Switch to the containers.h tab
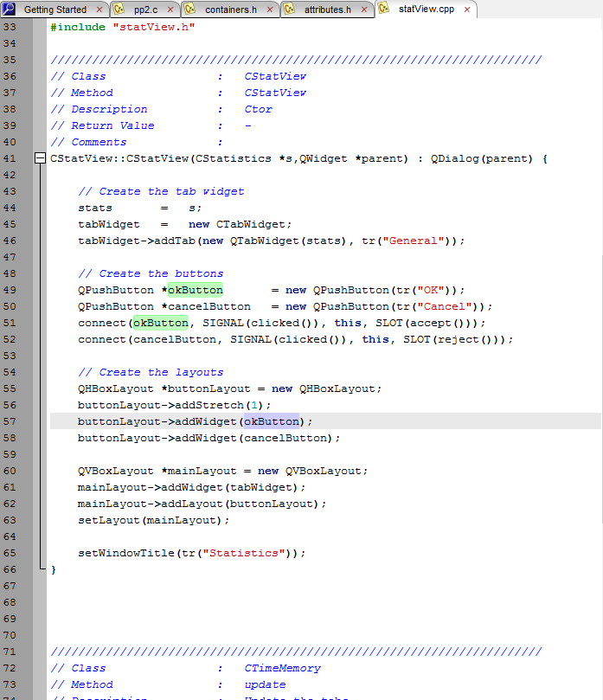This screenshot has width=603, height=700. (230, 10)
